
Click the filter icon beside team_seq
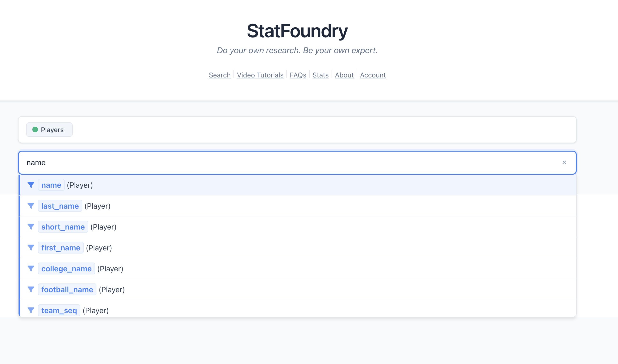tap(31, 310)
